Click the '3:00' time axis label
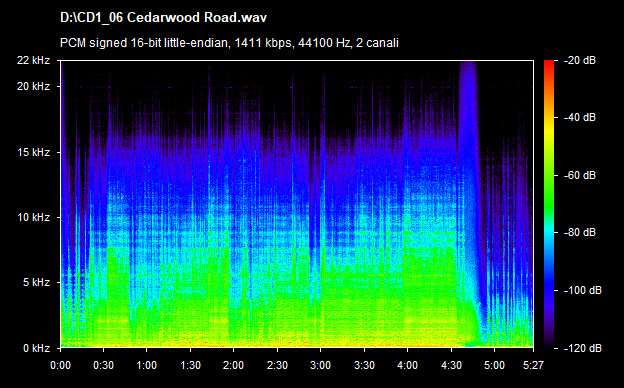 coord(320,365)
